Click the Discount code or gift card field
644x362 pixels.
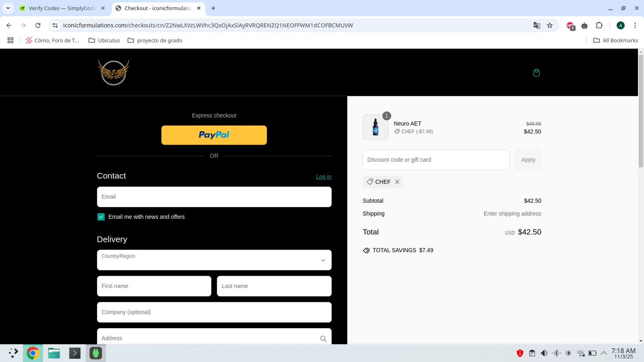(x=436, y=160)
